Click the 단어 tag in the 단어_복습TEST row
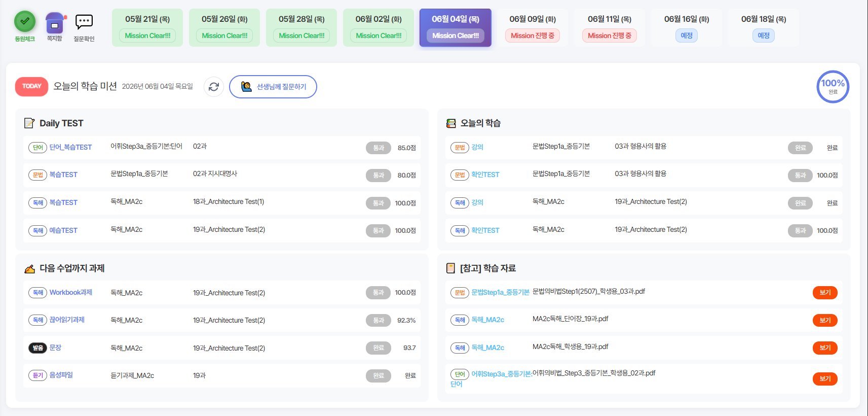The image size is (868, 416). tap(38, 148)
